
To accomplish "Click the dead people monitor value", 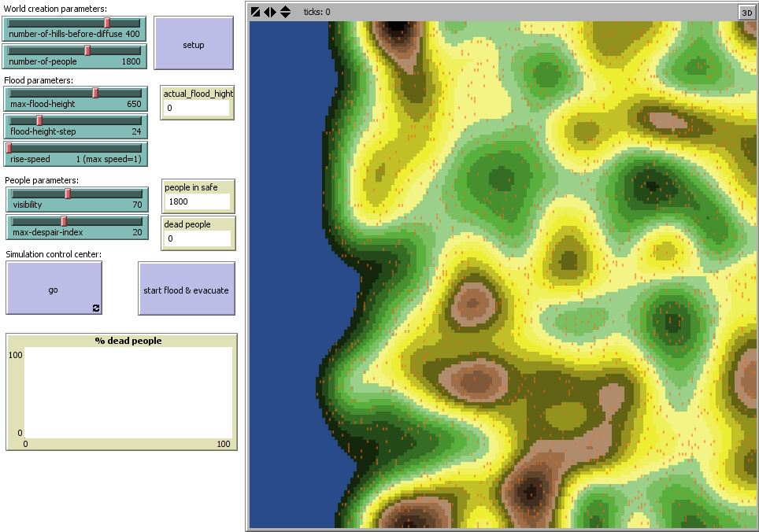I will pos(198,238).
